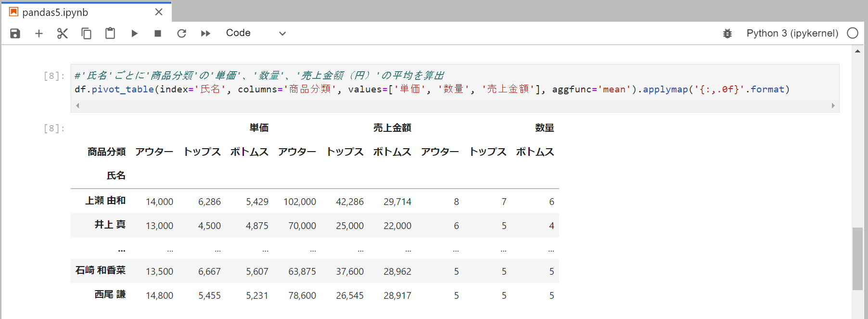The image size is (868, 319).
Task: Select the output prompt [8] beside table
Action: [54, 128]
